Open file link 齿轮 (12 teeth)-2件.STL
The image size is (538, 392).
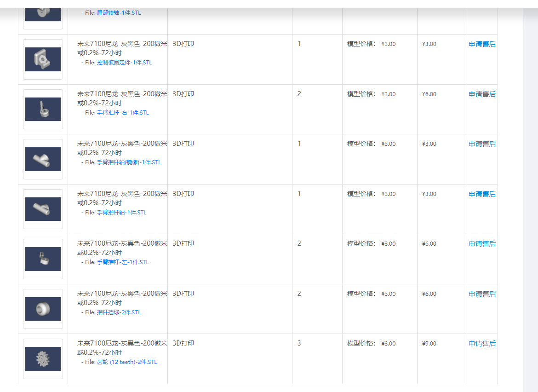point(127,362)
